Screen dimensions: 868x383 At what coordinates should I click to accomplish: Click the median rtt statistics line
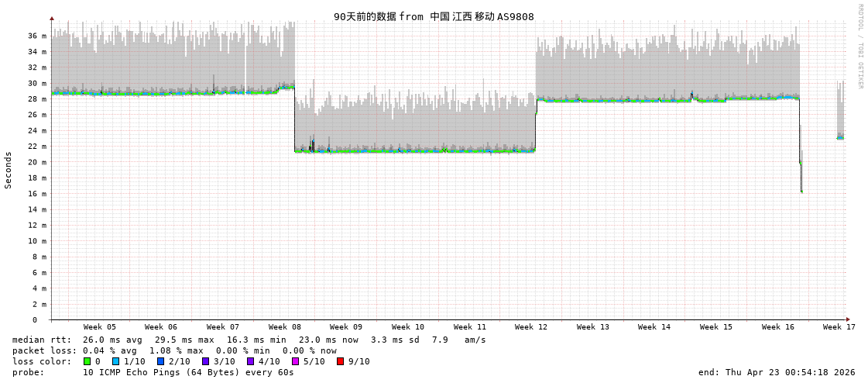[x=249, y=340]
